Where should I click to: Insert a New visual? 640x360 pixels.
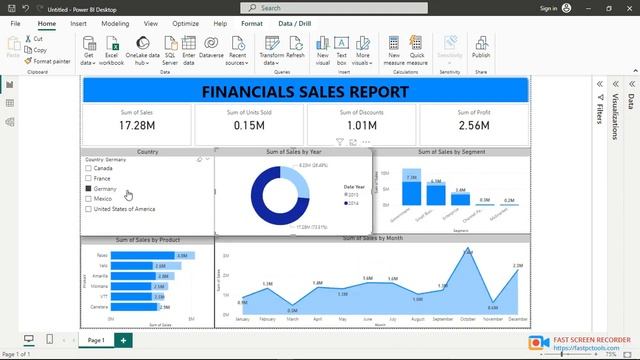[322, 51]
